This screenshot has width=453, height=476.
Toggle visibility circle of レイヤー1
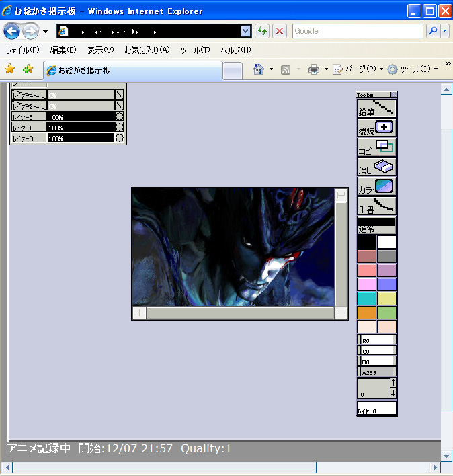(x=120, y=127)
